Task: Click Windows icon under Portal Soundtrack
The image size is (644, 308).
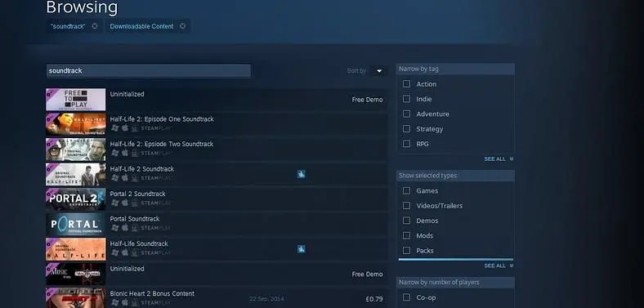Action: tap(115, 227)
